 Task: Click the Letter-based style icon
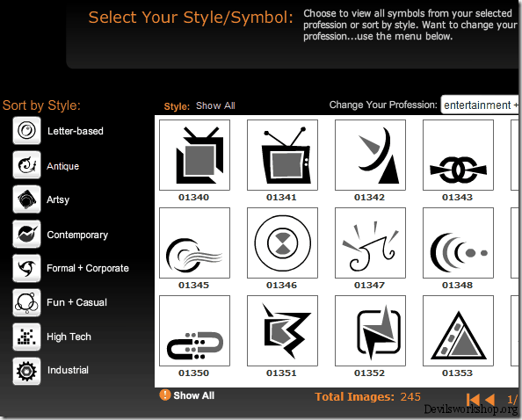[26, 130]
